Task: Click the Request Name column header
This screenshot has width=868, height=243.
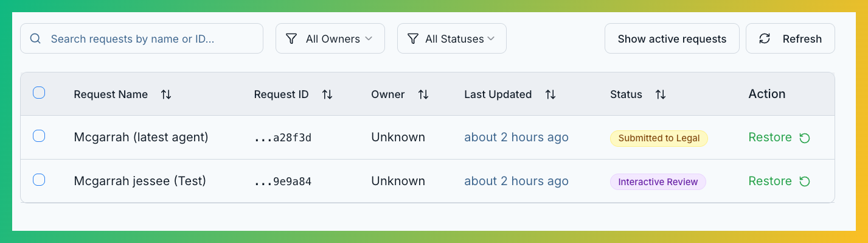Action: 111,94
